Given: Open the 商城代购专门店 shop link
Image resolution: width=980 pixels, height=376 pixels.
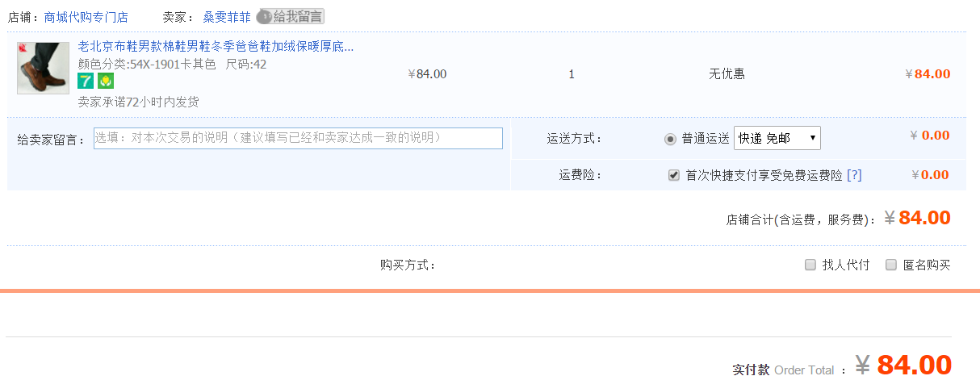Looking at the screenshot, I should (x=86, y=16).
